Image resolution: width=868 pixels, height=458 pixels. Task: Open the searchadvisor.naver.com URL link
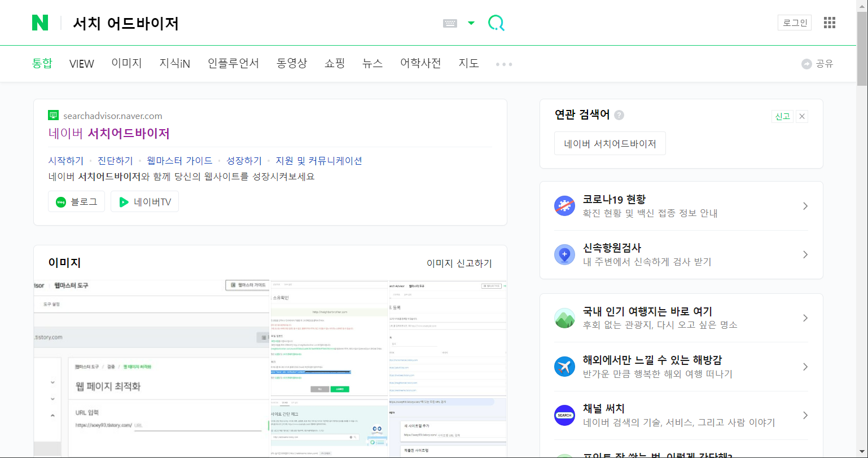point(113,116)
